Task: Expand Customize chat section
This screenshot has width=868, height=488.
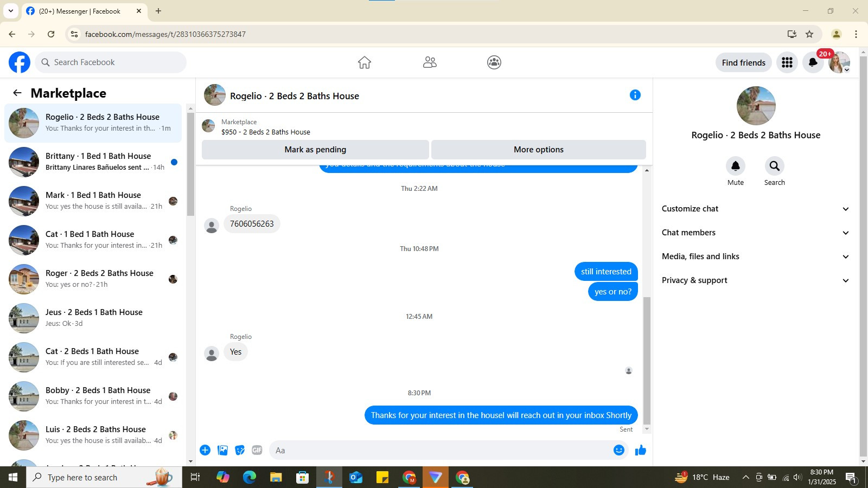Action: [756, 209]
